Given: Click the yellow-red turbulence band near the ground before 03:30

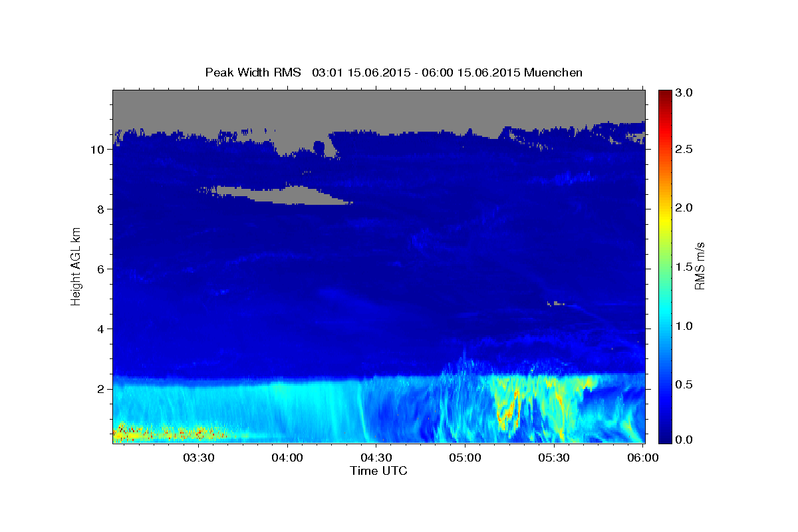Looking at the screenshot, I should tap(170, 433).
